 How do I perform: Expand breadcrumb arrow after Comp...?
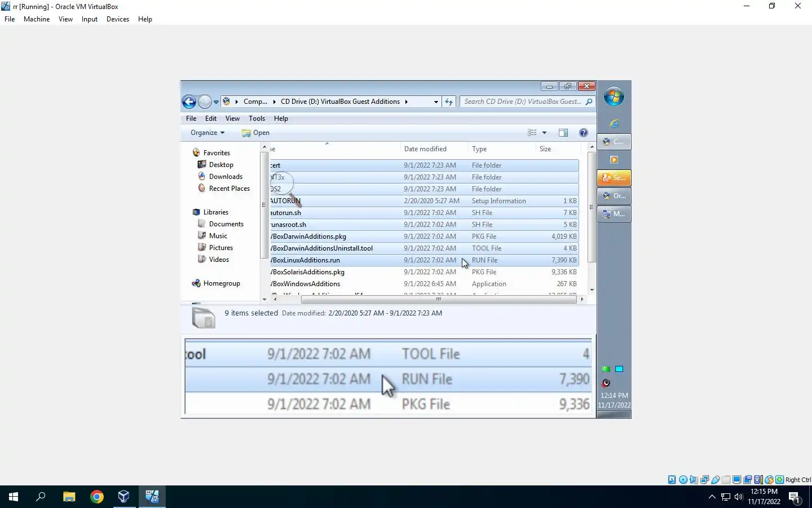click(274, 102)
